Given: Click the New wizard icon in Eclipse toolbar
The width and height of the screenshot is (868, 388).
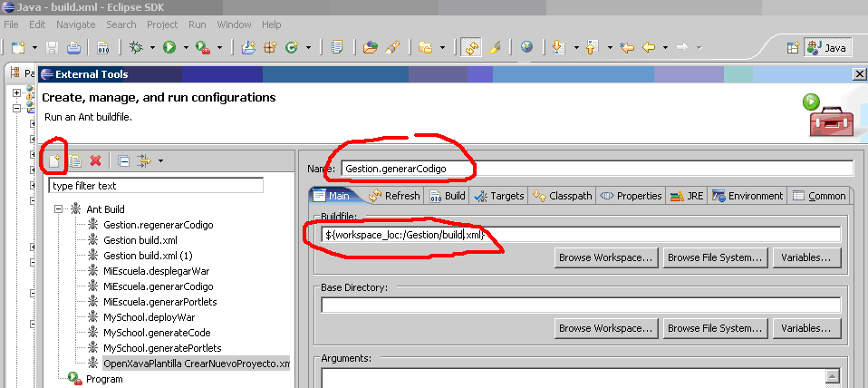Looking at the screenshot, I should coord(18,48).
